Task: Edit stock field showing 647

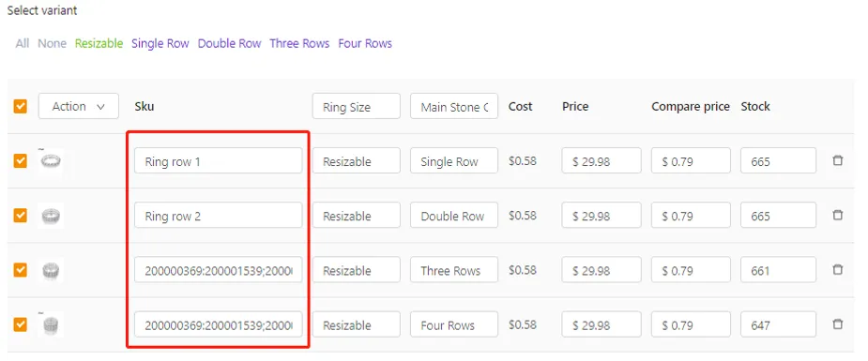Action: pyautogui.click(x=778, y=324)
